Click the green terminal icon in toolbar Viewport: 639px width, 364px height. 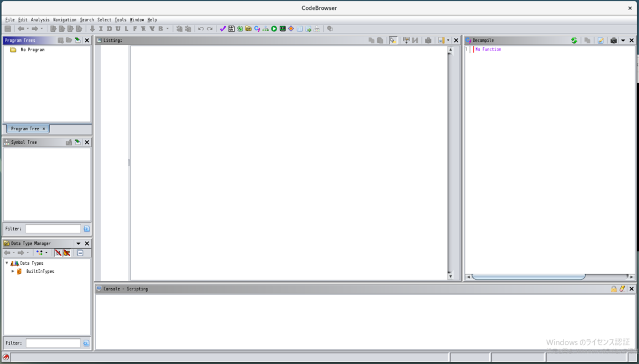(x=283, y=29)
